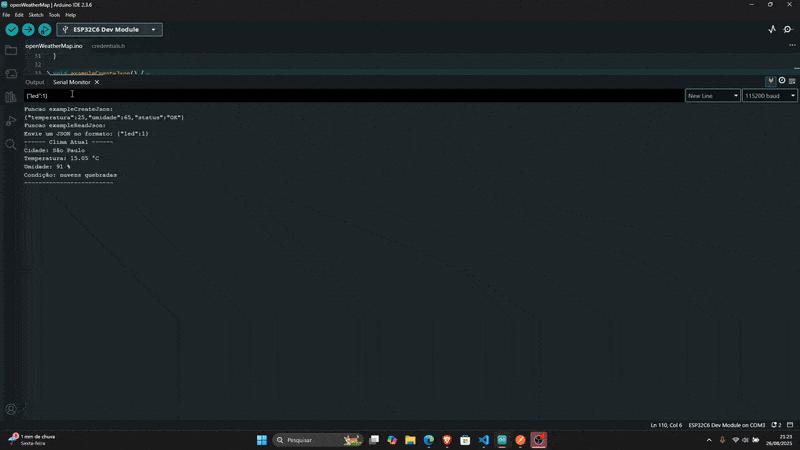The width and height of the screenshot is (800, 450).
Task: Upload the sketch with the arrow button
Action: [x=28, y=30]
